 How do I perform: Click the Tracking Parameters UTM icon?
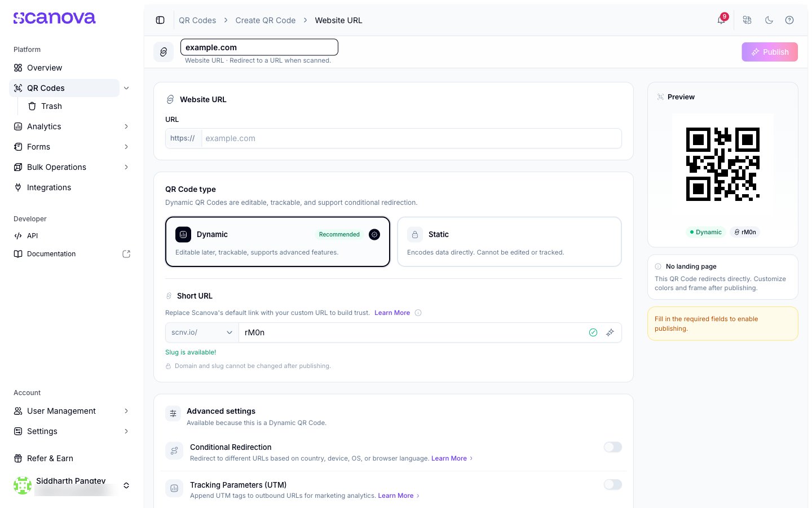[x=174, y=488]
